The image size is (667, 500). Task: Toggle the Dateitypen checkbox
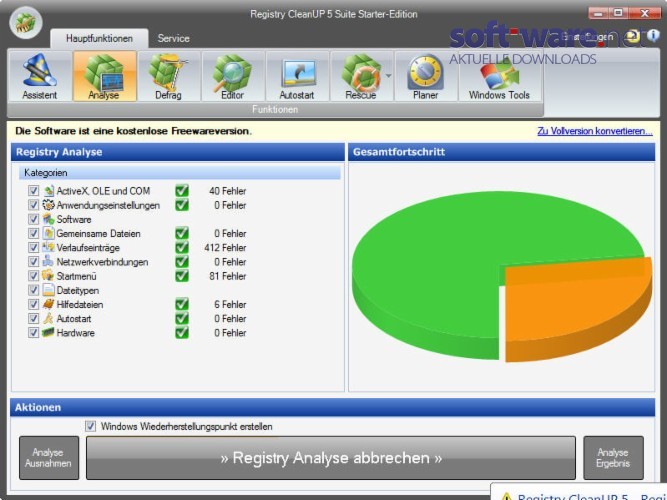click(33, 290)
